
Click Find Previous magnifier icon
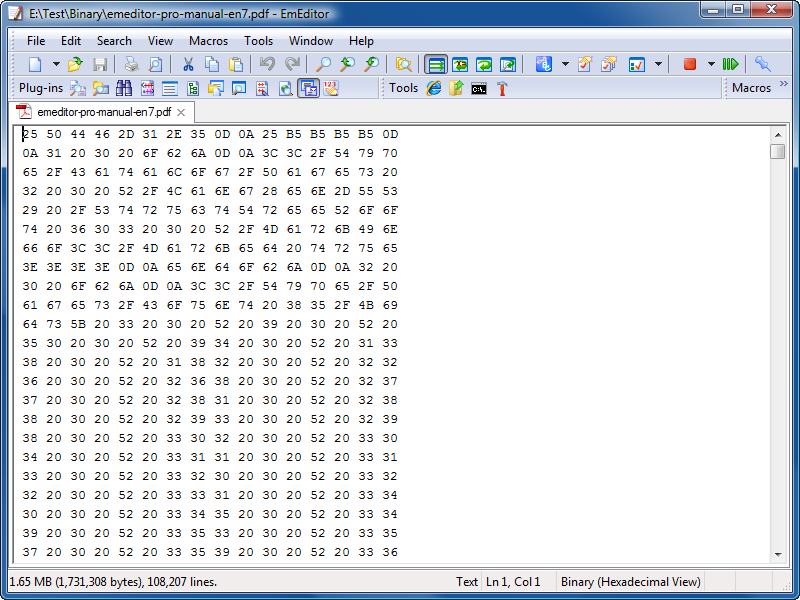coord(371,64)
